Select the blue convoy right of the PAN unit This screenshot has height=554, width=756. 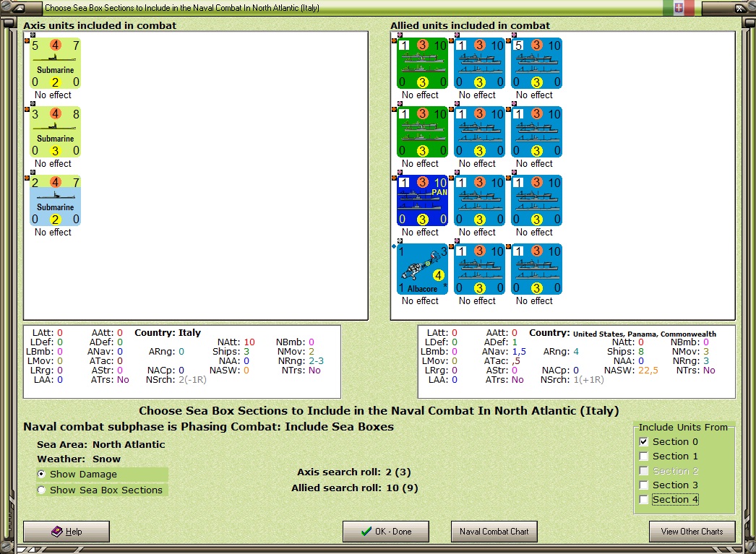point(479,200)
